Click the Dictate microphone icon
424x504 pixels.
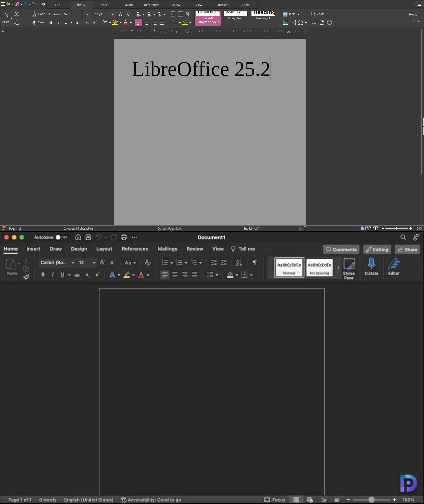(x=371, y=266)
